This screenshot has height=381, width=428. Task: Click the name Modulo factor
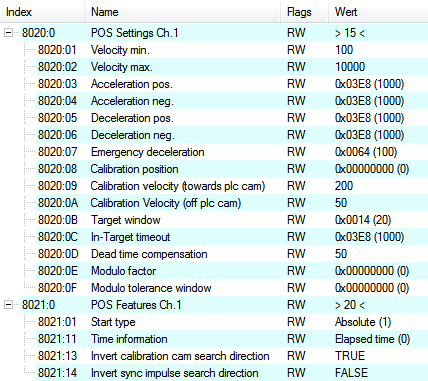(x=123, y=271)
